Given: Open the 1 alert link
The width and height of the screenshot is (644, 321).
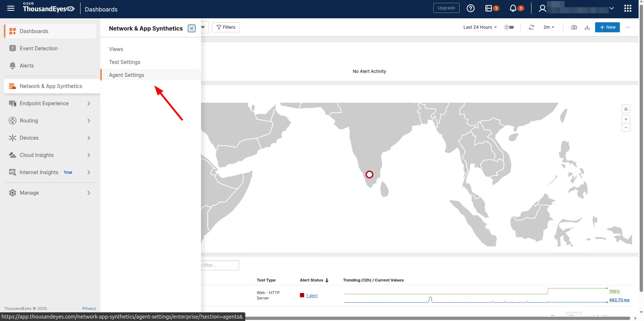Looking at the screenshot, I should pos(312,296).
